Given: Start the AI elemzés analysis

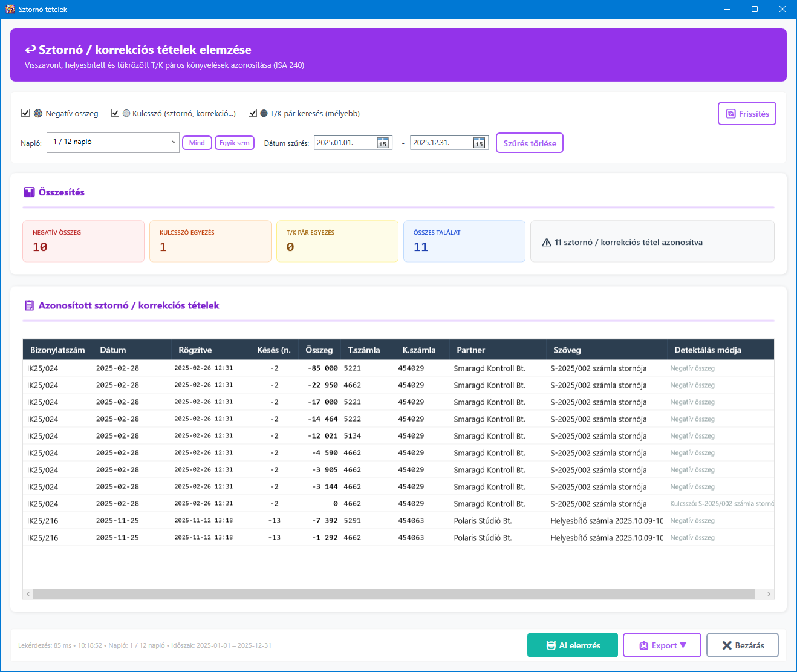Looking at the screenshot, I should coord(572,645).
